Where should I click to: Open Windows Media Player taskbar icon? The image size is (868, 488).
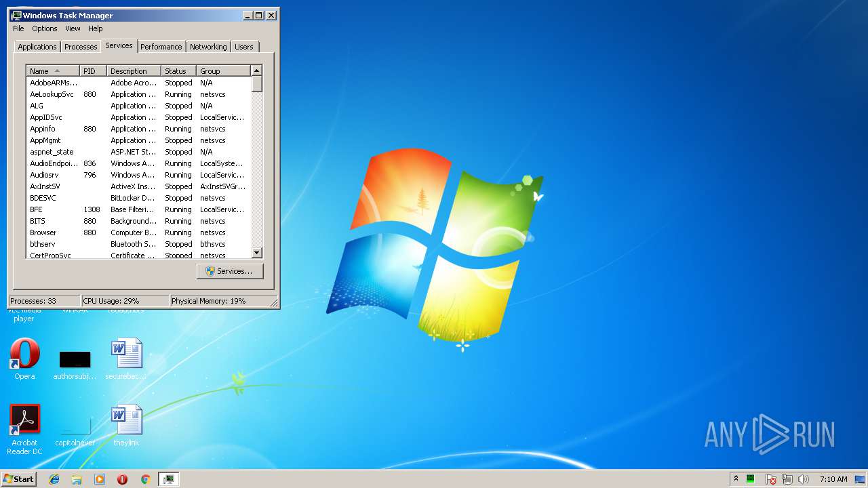click(x=100, y=479)
